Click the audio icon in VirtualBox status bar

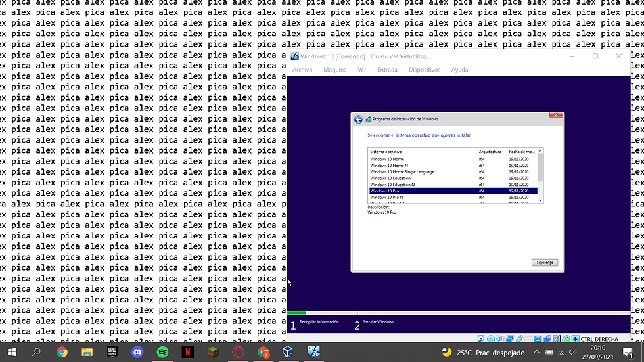click(x=500, y=338)
